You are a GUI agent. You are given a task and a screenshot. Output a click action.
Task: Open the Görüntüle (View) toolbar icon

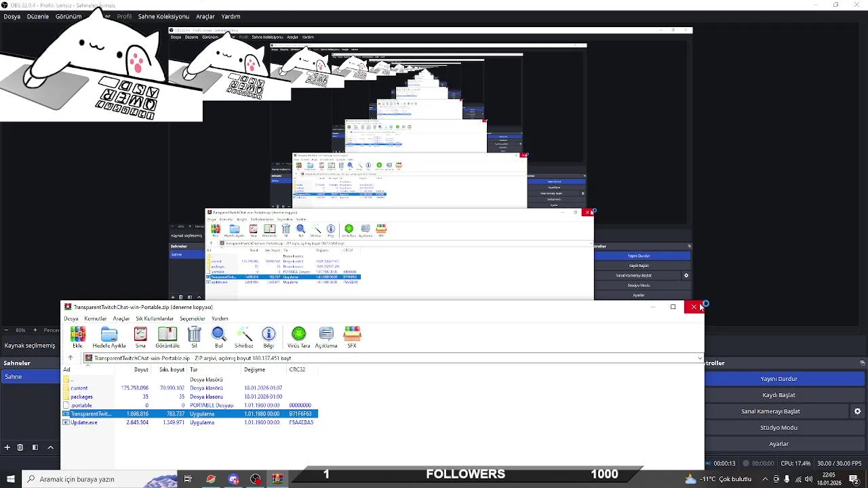pos(167,337)
